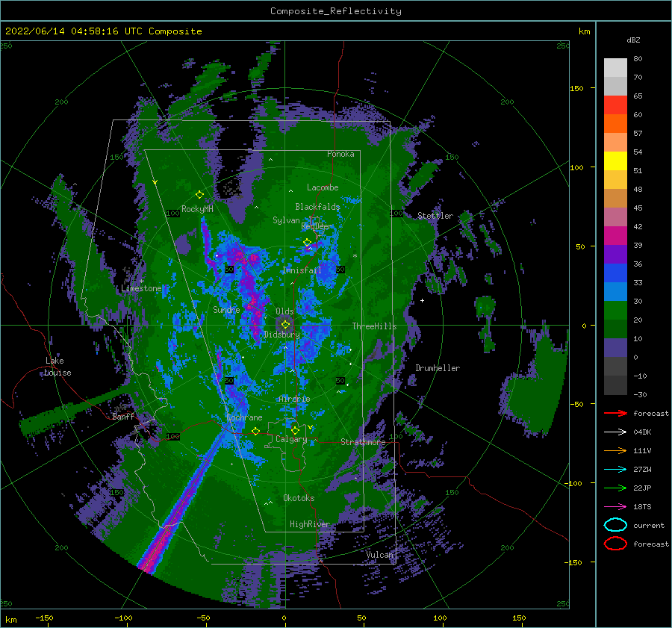Viewport: 672px width, 628px height.
Task: Select the cyan 27ZW arrow legend entry
Action: pyautogui.click(x=615, y=470)
